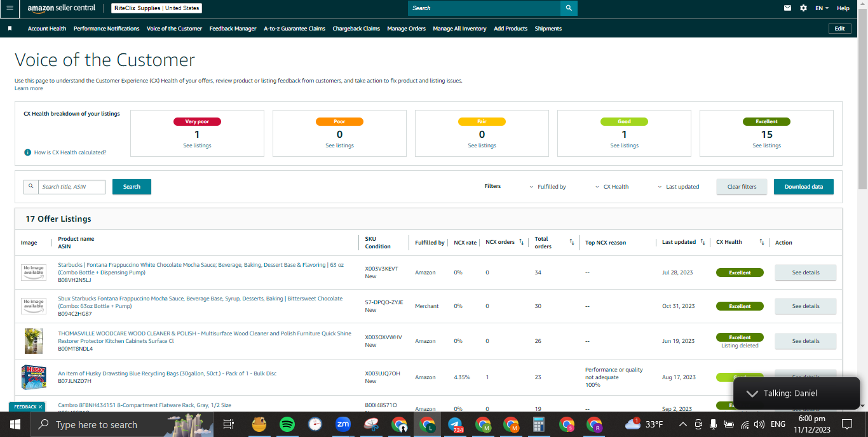The height and width of the screenshot is (437, 868).
Task: See details for Thomasville Woodcare listing
Action: tap(805, 341)
